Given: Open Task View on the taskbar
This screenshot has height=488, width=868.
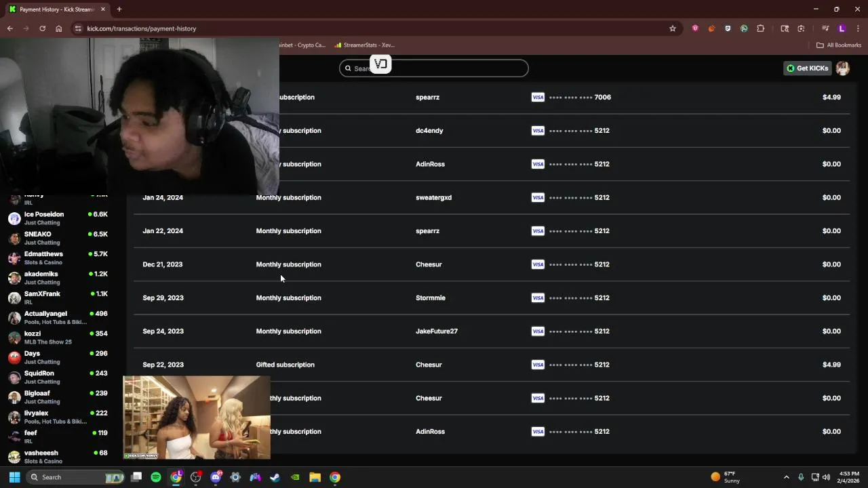Looking at the screenshot, I should click(136, 477).
